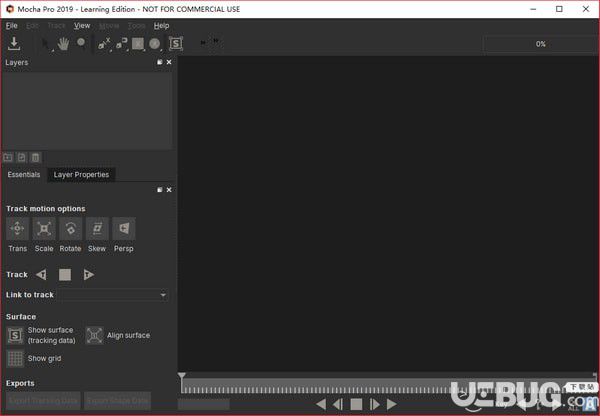Click Play forwards in timeline controls
Viewport: 600px width, 416px height.
(391, 404)
